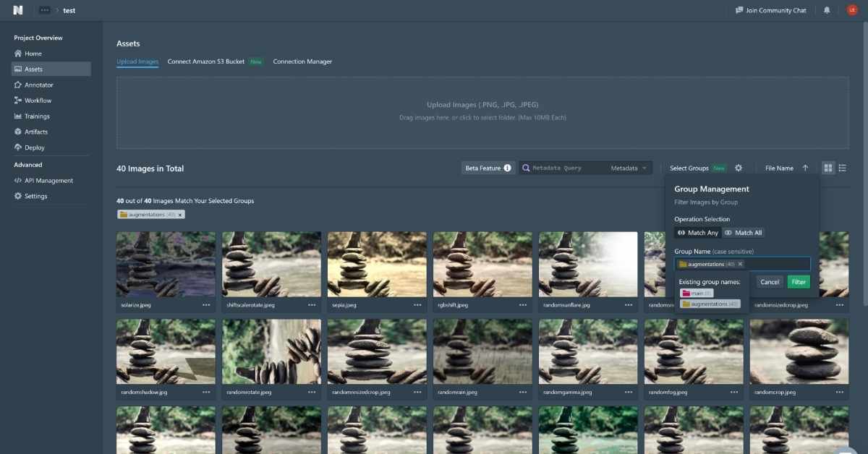Select Match All operation
The width and height of the screenshot is (868, 454).
(744, 233)
